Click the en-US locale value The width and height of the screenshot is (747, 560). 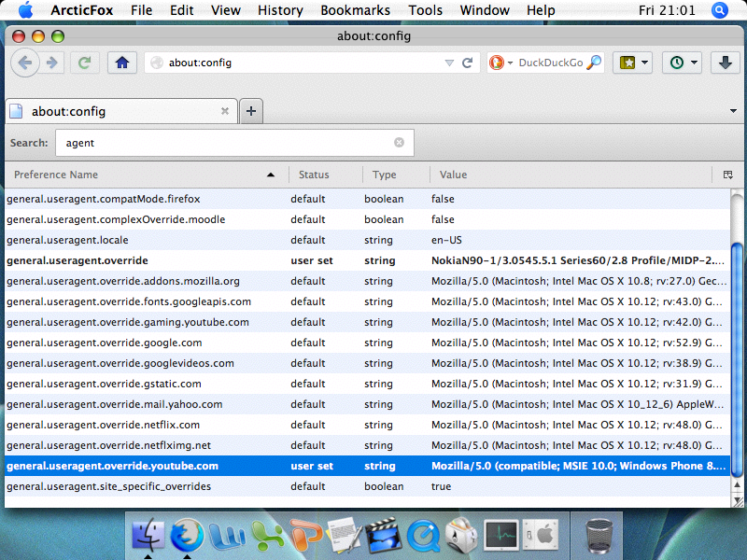(x=446, y=240)
